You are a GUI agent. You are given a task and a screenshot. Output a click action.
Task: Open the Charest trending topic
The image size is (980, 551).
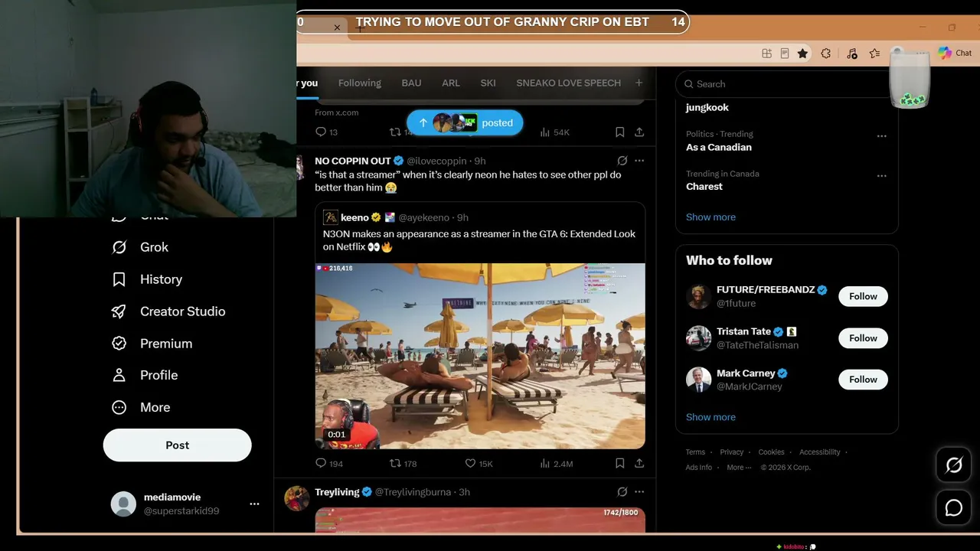click(x=704, y=187)
